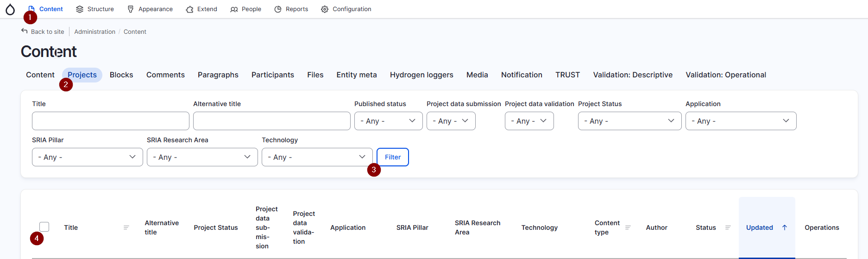Select the Projects tab
Image resolution: width=868 pixels, height=259 pixels.
(82, 75)
